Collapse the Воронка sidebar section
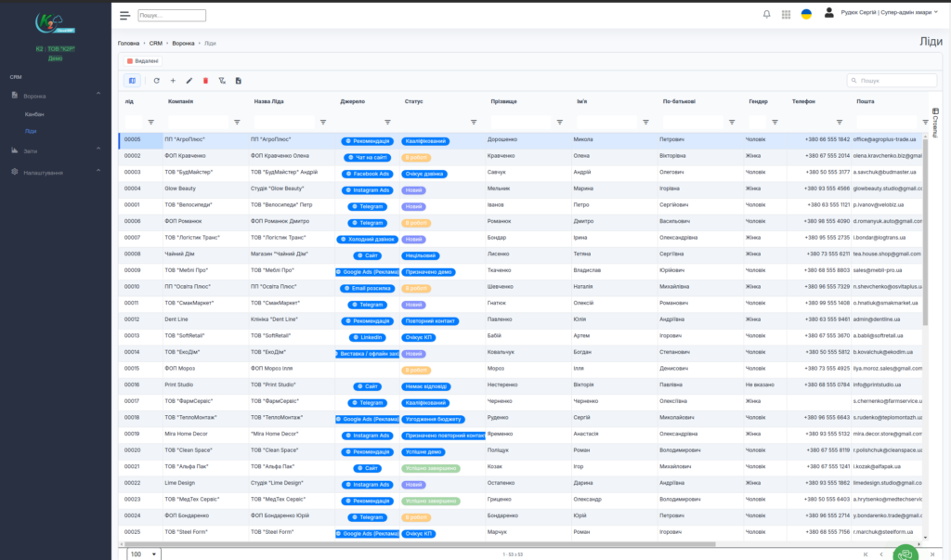The image size is (951, 560). tap(99, 96)
